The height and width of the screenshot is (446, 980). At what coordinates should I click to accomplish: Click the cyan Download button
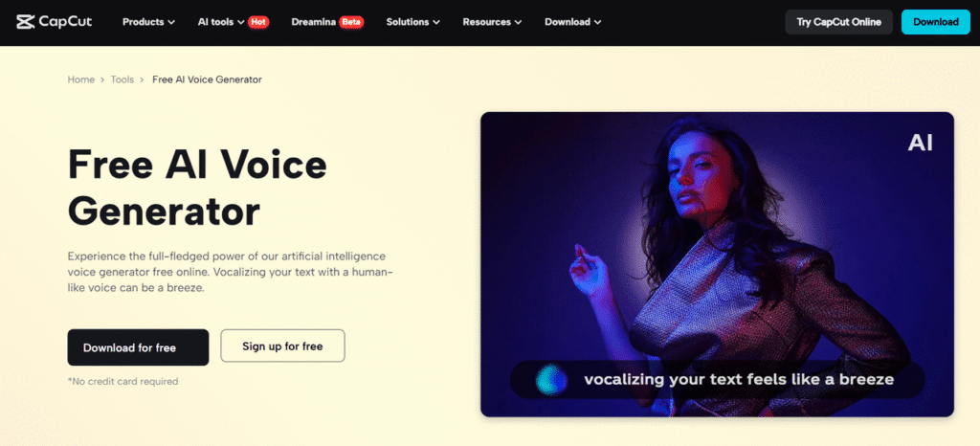(936, 22)
